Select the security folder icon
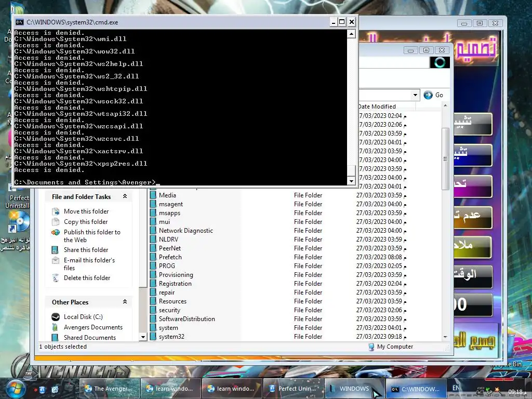The height and width of the screenshot is (399, 532). click(153, 310)
